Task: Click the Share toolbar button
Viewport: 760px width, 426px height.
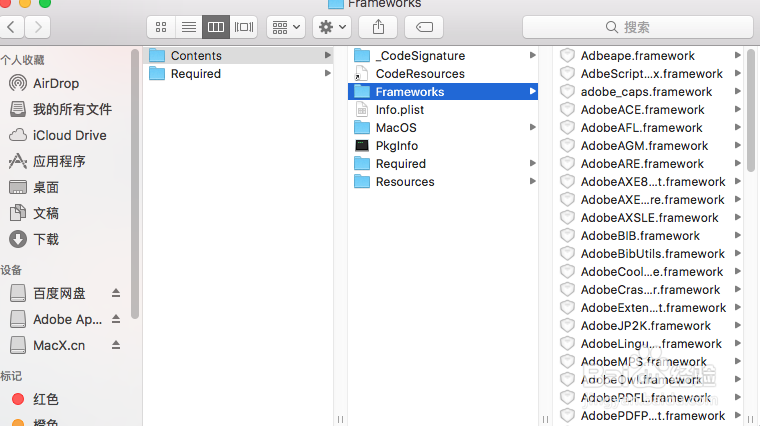Action: point(378,27)
